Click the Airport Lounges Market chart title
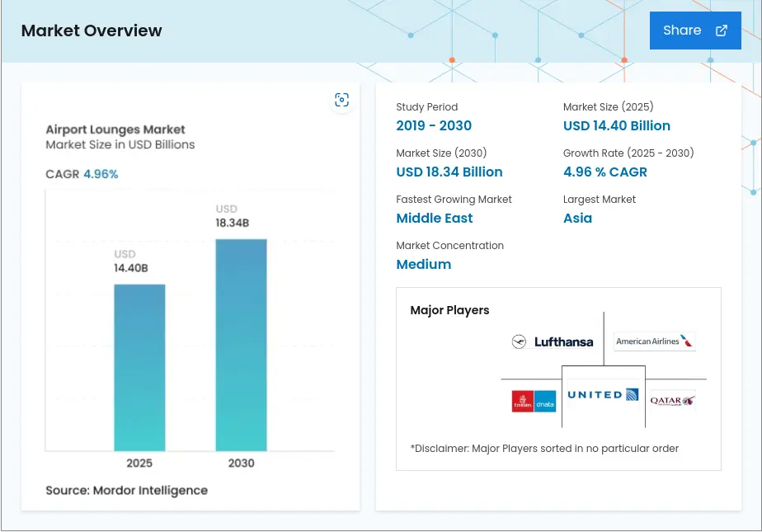This screenshot has height=532, width=762. pos(115,129)
